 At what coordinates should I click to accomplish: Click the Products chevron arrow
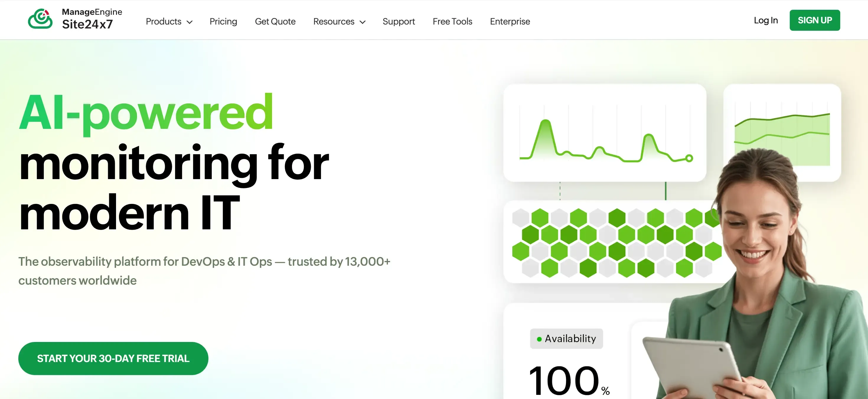pyautogui.click(x=190, y=22)
